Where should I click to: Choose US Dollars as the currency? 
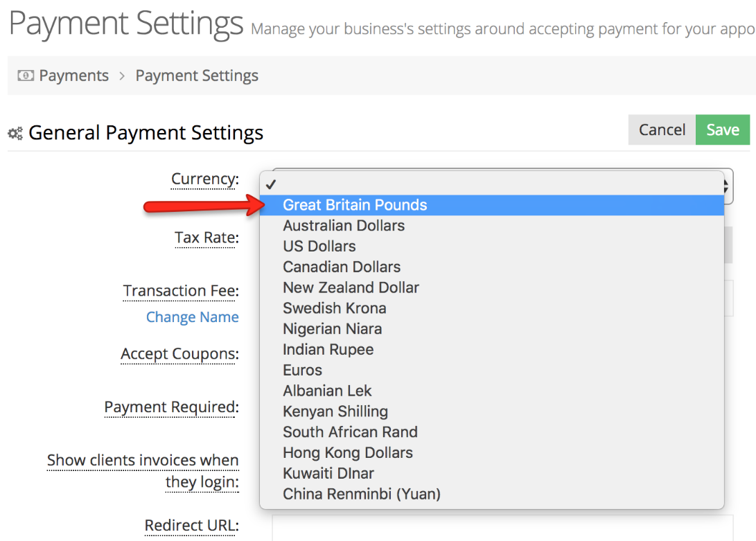pyautogui.click(x=319, y=246)
